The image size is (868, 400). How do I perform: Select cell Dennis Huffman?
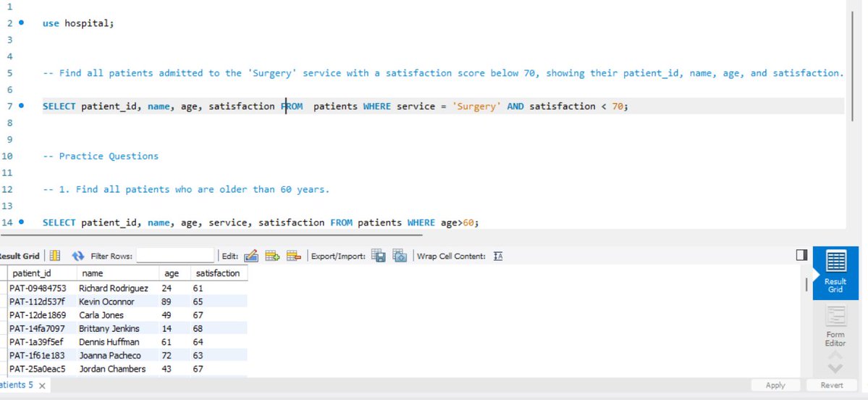pyautogui.click(x=117, y=342)
